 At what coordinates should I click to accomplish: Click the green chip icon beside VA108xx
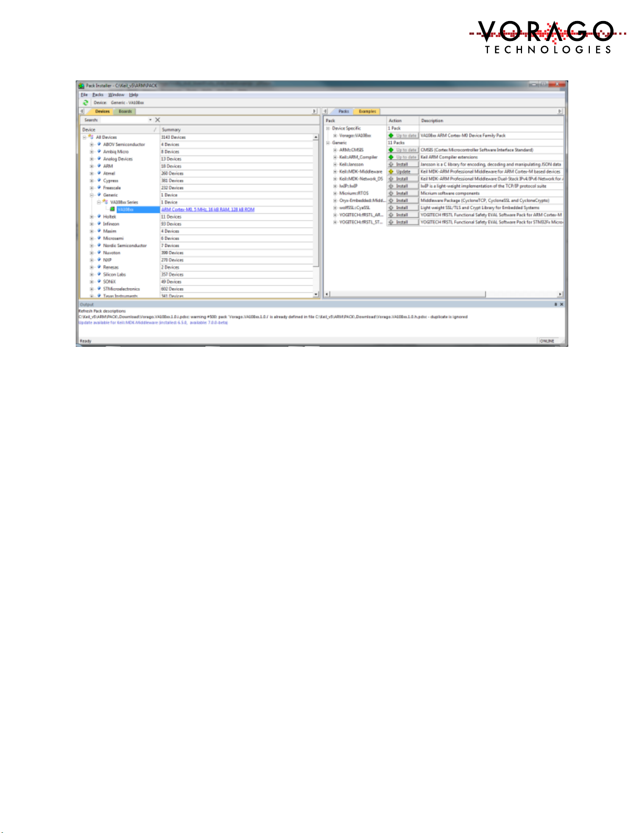113,209
